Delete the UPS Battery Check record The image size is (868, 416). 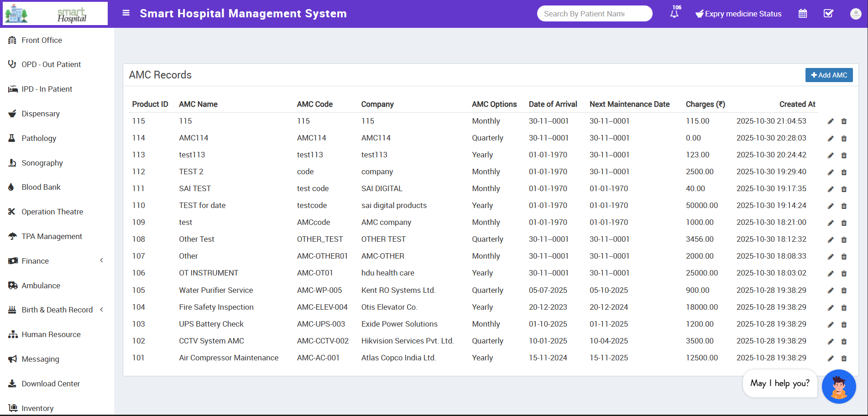[844, 325]
